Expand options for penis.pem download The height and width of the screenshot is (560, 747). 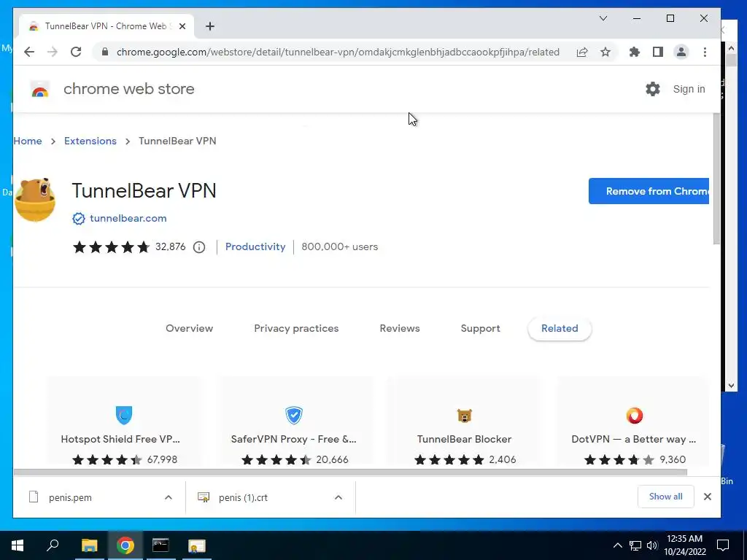tap(169, 497)
